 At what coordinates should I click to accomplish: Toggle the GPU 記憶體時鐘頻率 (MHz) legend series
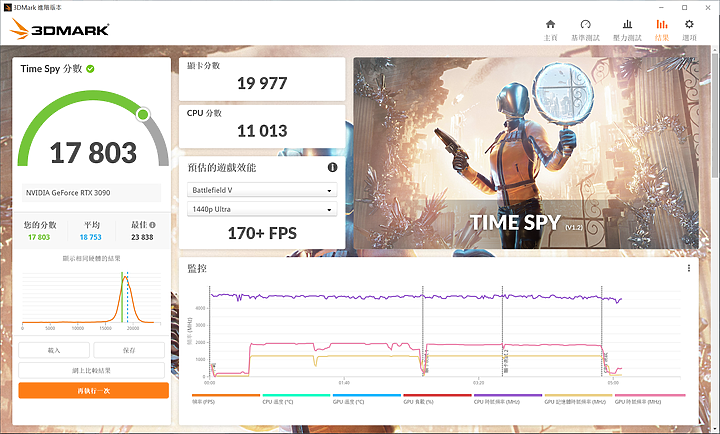click(x=578, y=399)
